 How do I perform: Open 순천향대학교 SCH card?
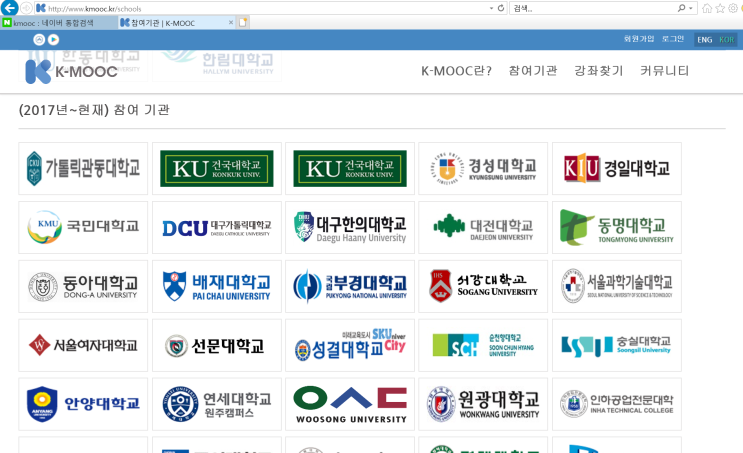(x=483, y=345)
